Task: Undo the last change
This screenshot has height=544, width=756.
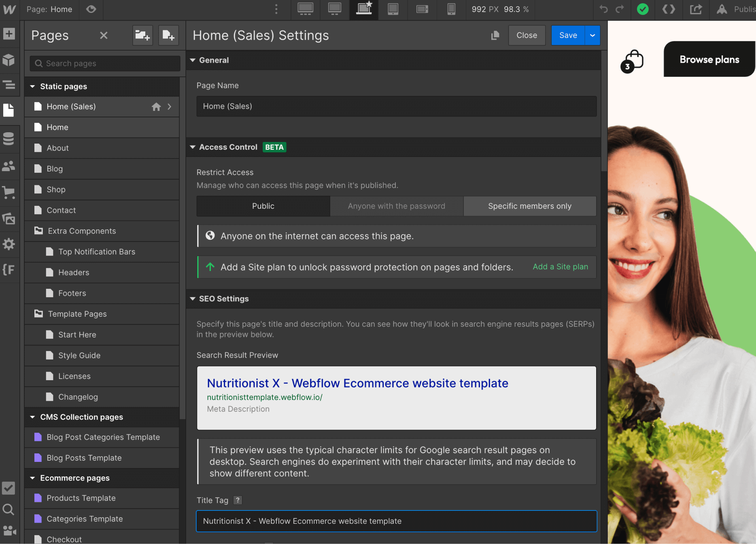Action: [603, 9]
